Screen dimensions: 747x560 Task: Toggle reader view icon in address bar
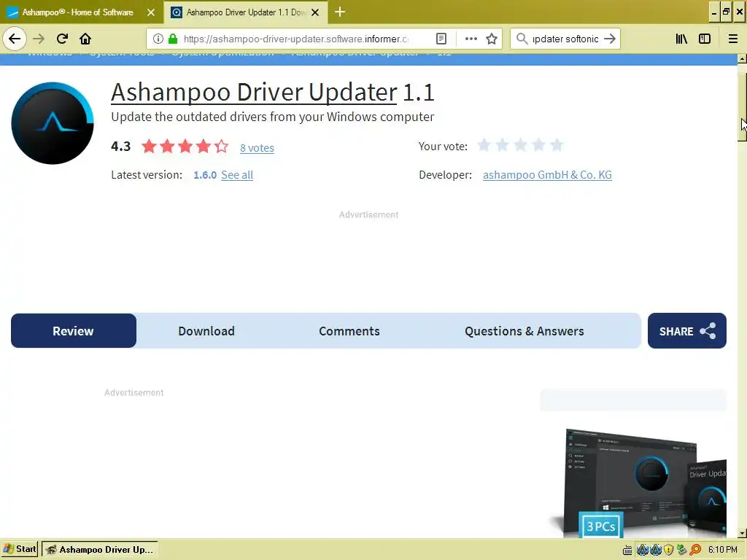coord(441,39)
